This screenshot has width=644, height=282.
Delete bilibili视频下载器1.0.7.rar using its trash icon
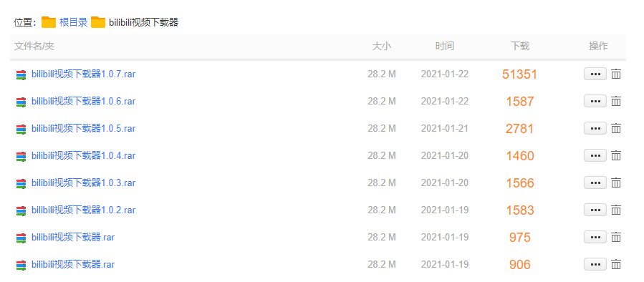[615, 74]
